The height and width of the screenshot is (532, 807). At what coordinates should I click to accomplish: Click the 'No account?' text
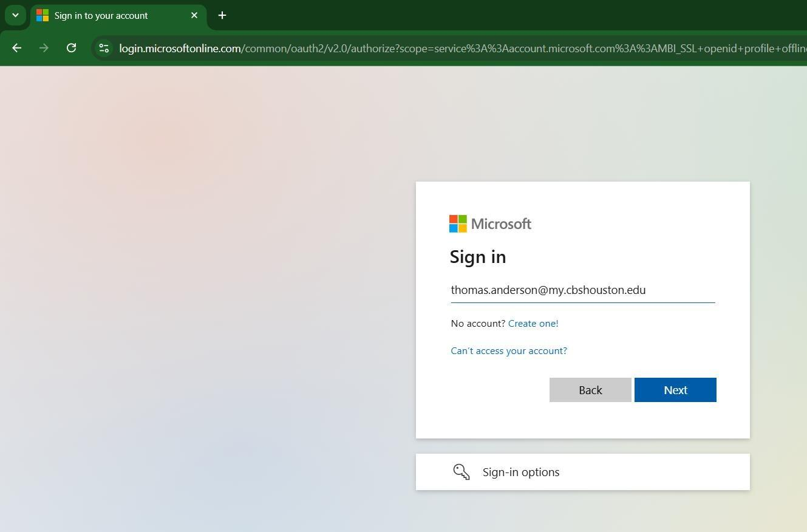click(x=478, y=323)
